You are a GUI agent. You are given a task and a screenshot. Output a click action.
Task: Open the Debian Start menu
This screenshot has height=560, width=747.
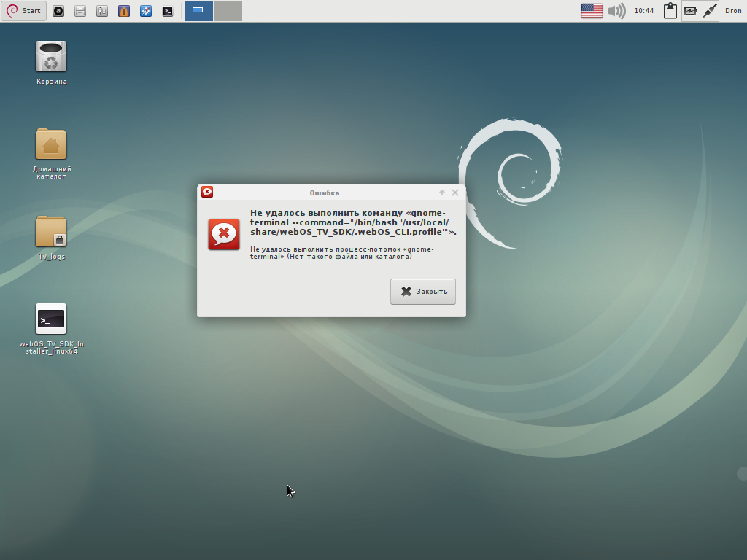24,11
